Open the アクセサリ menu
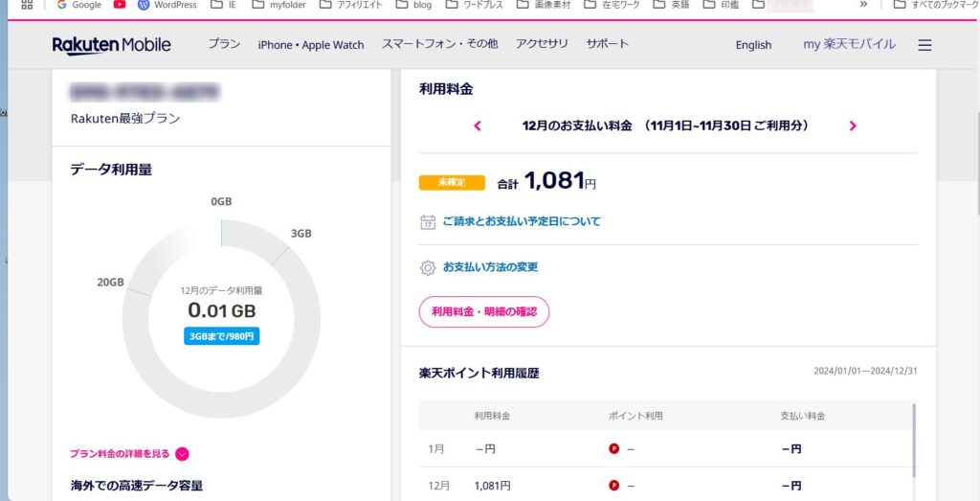This screenshot has width=980, height=501. tap(542, 44)
